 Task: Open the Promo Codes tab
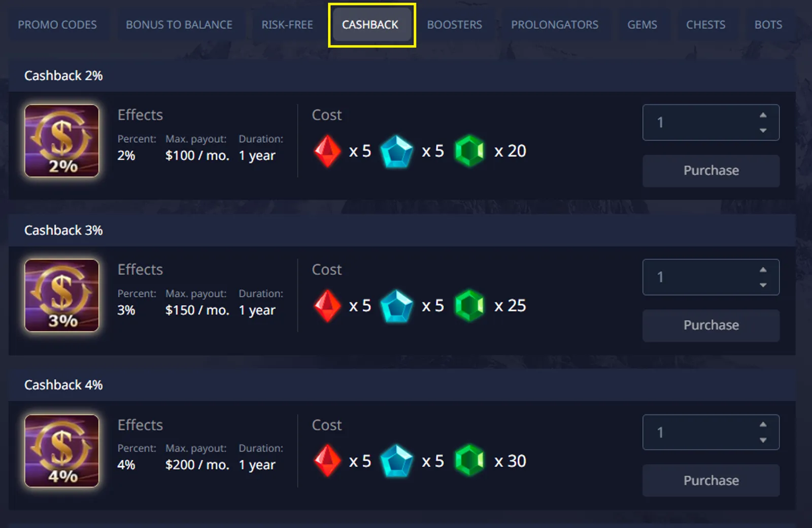(x=57, y=25)
